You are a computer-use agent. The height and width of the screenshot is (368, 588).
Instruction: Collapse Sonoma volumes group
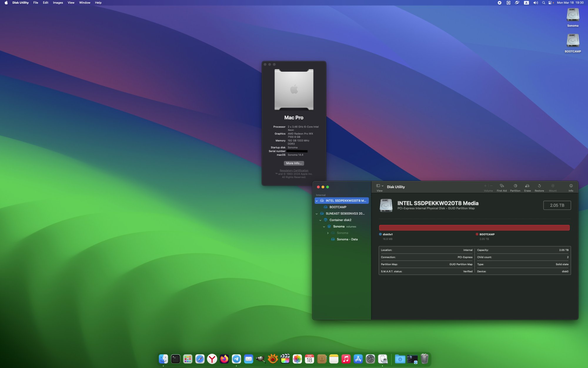324,227
